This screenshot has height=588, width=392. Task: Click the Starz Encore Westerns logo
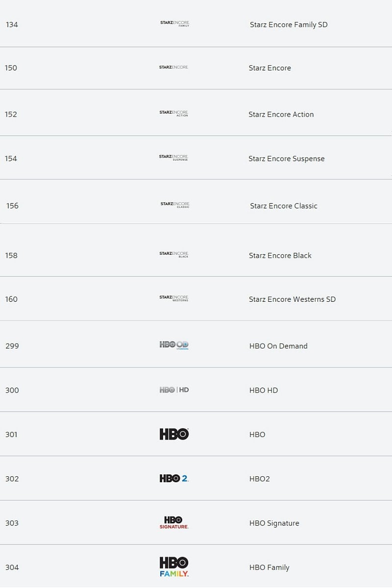[173, 298]
